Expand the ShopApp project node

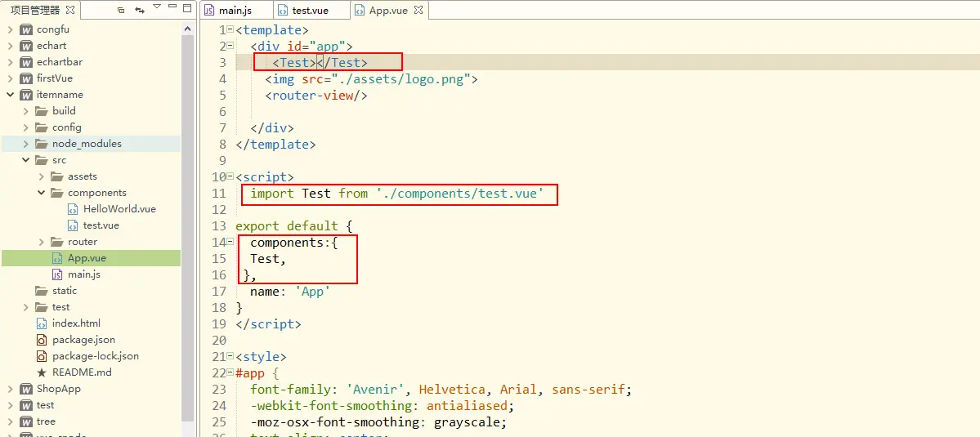click(x=10, y=388)
